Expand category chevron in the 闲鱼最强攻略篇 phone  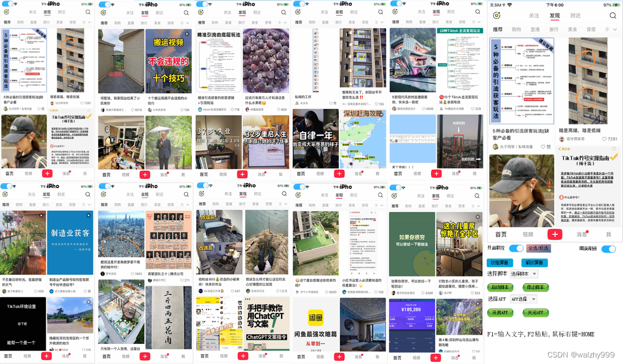coord(382,205)
